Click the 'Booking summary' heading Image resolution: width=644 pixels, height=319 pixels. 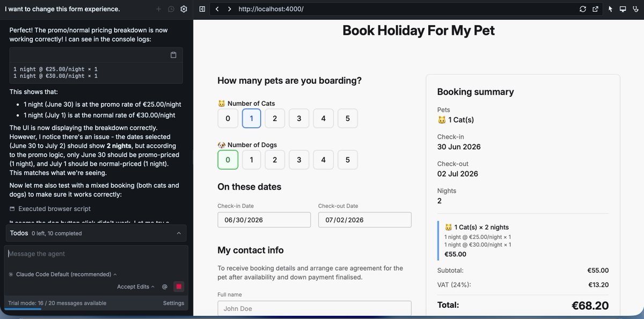pyautogui.click(x=475, y=92)
